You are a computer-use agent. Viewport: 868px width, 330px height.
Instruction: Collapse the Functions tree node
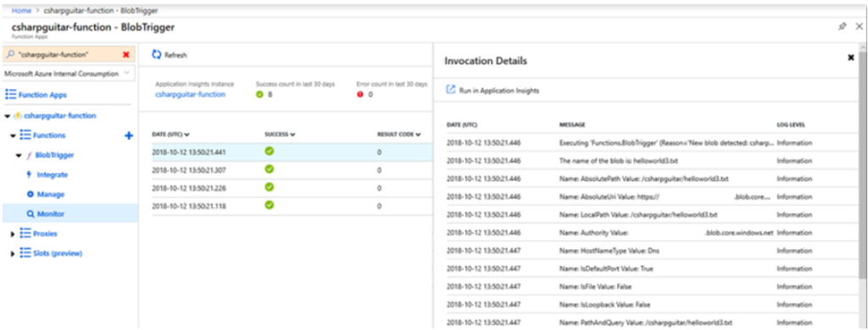(x=14, y=136)
